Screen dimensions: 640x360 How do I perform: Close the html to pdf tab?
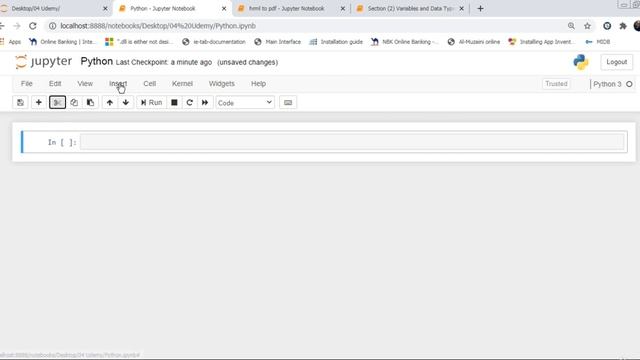point(342,9)
